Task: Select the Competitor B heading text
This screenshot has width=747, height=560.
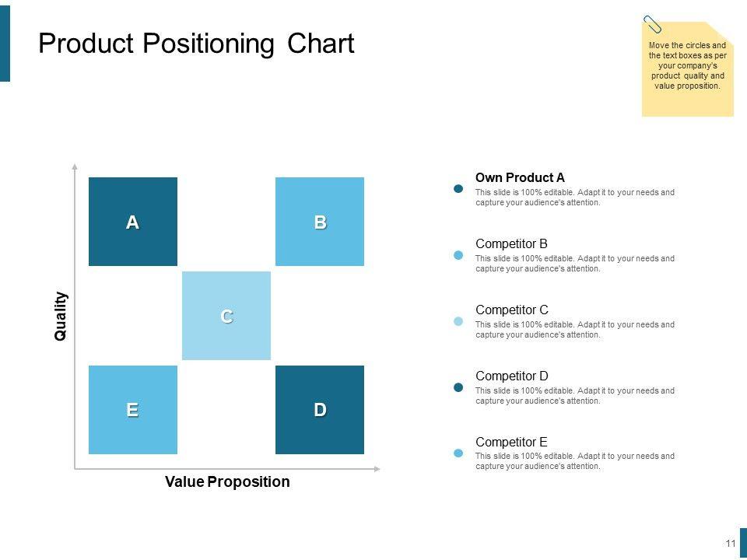Action: [511, 243]
